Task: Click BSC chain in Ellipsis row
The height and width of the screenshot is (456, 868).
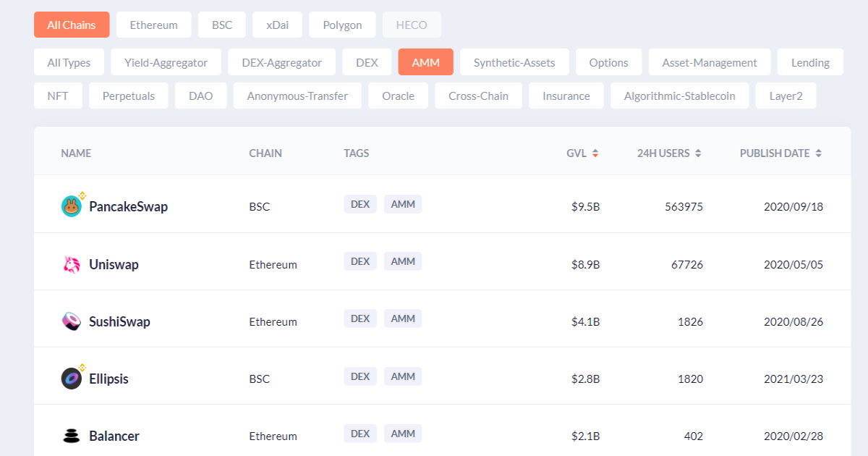Action: [260, 379]
